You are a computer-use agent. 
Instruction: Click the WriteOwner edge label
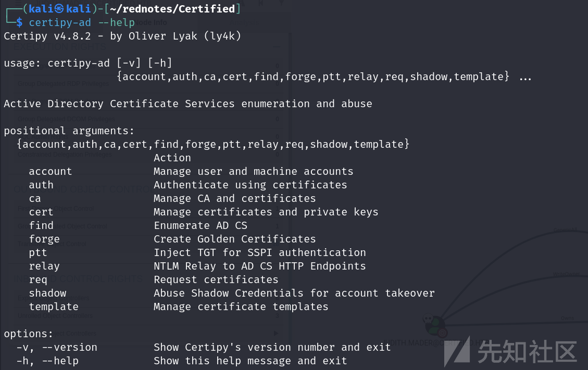coord(566,274)
